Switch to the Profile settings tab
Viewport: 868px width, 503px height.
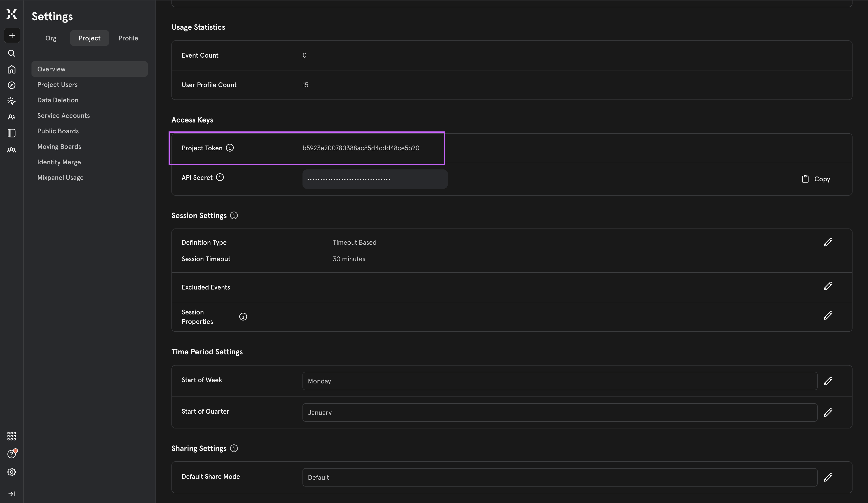click(128, 38)
